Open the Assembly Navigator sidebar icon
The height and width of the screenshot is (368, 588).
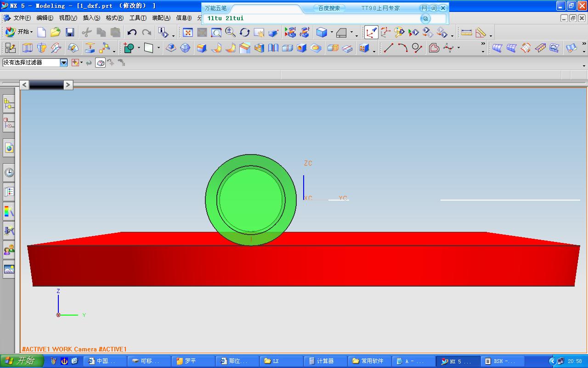9,104
